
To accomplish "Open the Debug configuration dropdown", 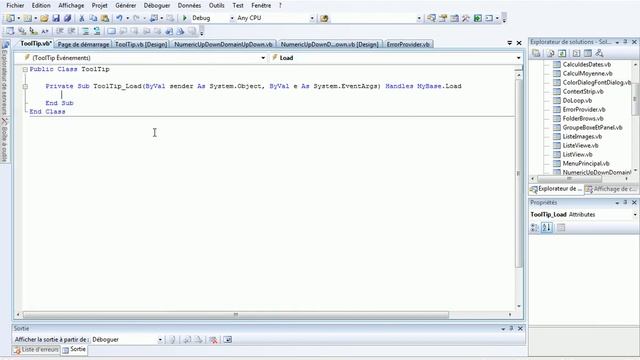I will pos(232,18).
